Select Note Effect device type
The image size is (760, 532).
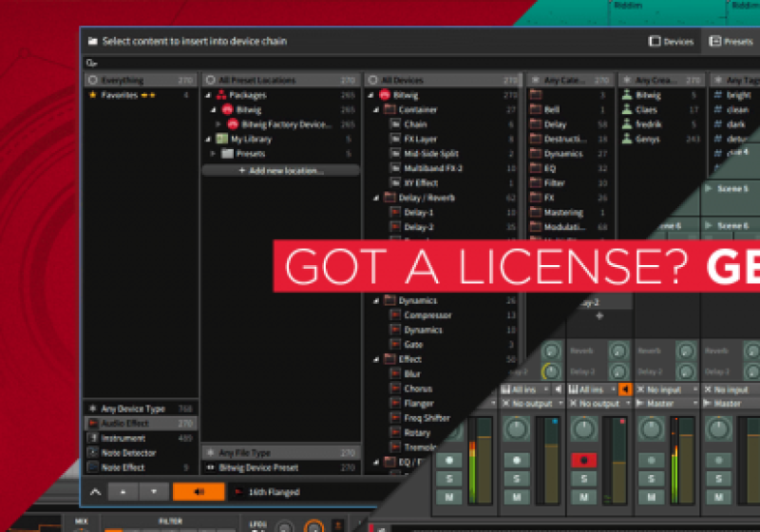click(x=141, y=467)
